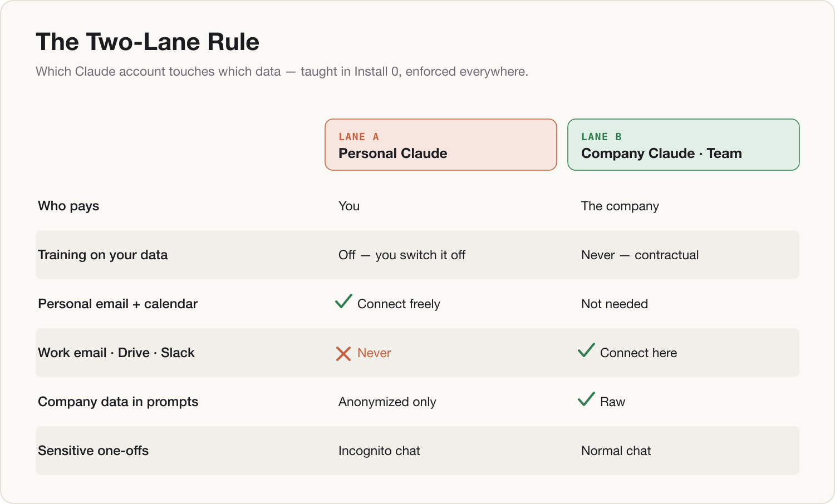Click the subtitle about which Claude account
Screen dimensions: 835x504
click(282, 71)
